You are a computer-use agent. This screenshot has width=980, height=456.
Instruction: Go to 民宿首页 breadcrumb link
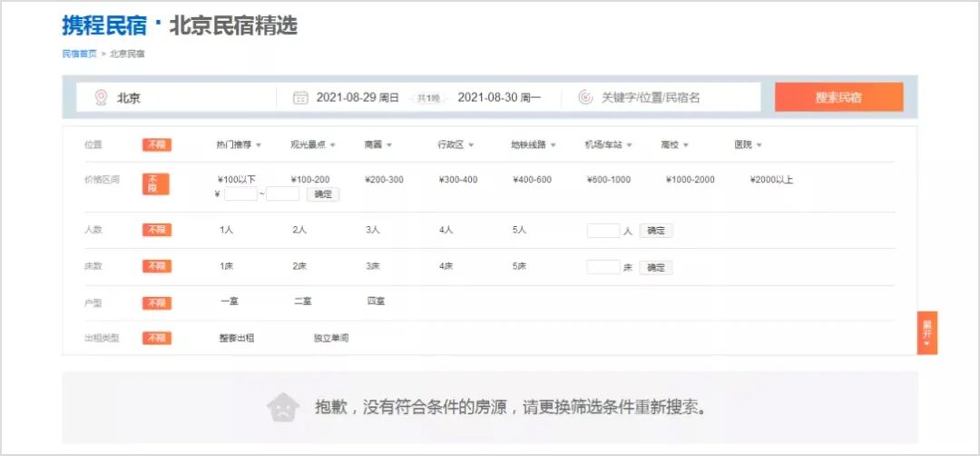tap(79, 54)
